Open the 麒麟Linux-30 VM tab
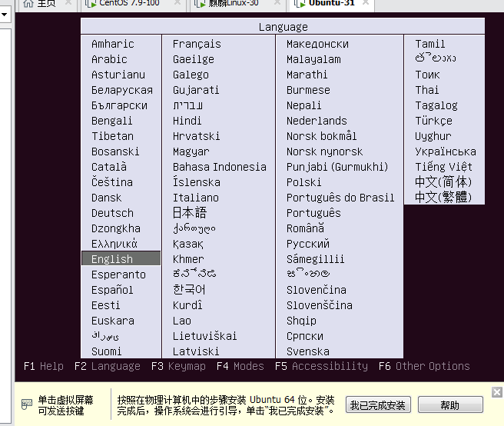This screenshot has width=504, height=426. (x=233, y=4)
